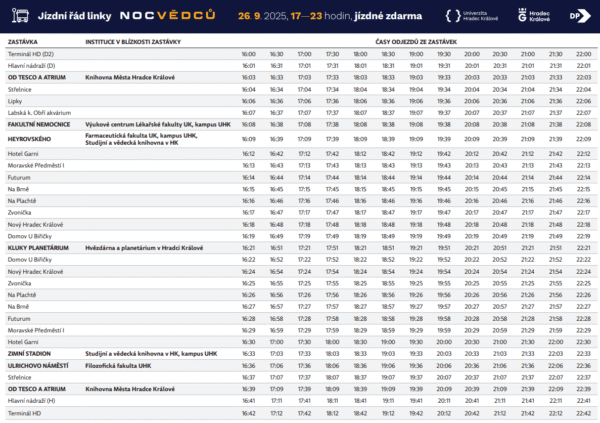
Task: Select the 'Hlavní nádraží (D)' stop name
Action: (31, 66)
